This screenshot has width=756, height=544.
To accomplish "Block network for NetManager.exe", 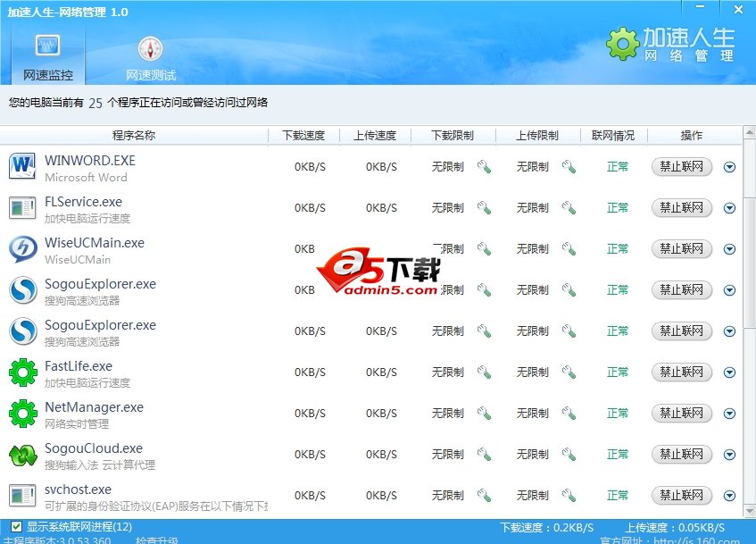I will 682,413.
